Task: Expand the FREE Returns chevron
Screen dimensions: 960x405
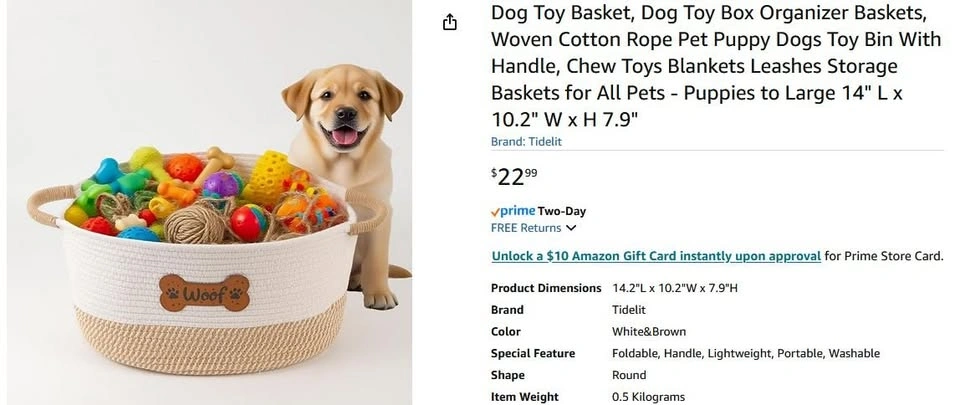Action: click(571, 228)
